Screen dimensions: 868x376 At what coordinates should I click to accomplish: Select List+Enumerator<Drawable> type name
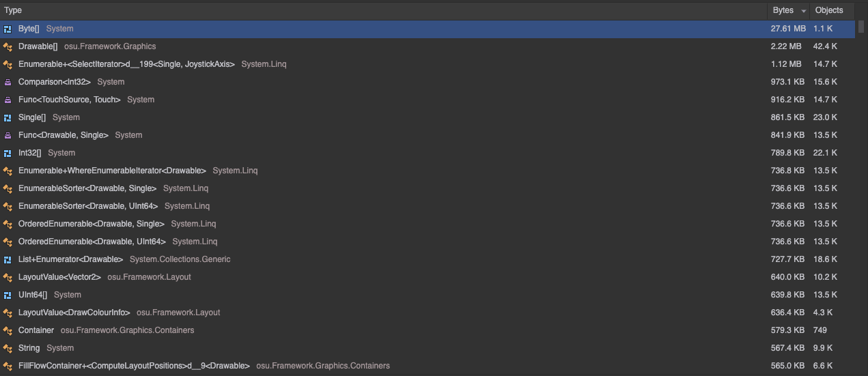pos(71,259)
